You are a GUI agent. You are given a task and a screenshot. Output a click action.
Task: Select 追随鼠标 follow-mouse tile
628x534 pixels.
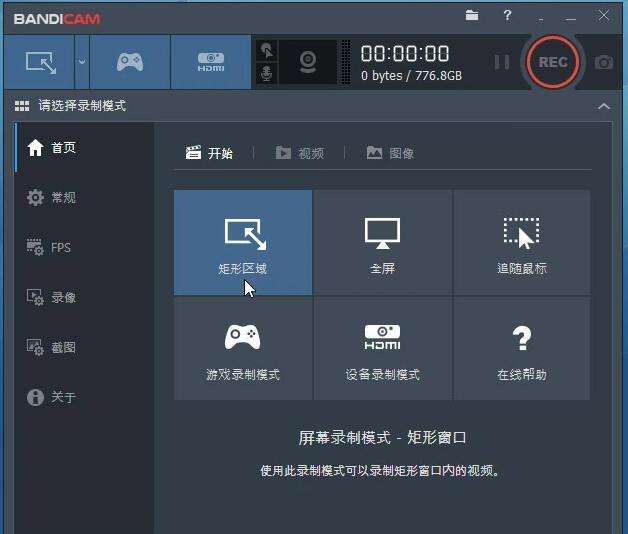[x=522, y=242]
